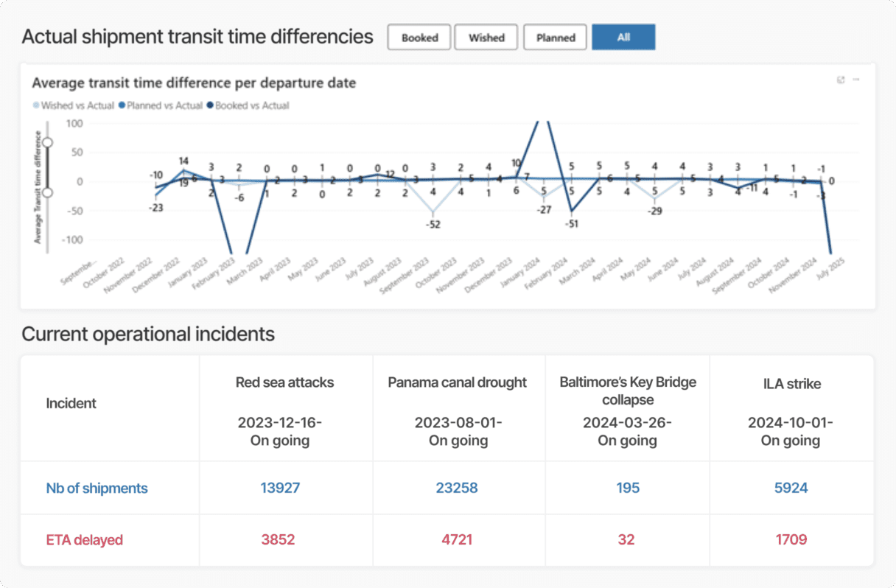Click the lower handle of the Y-axis zoom slider

click(48, 193)
